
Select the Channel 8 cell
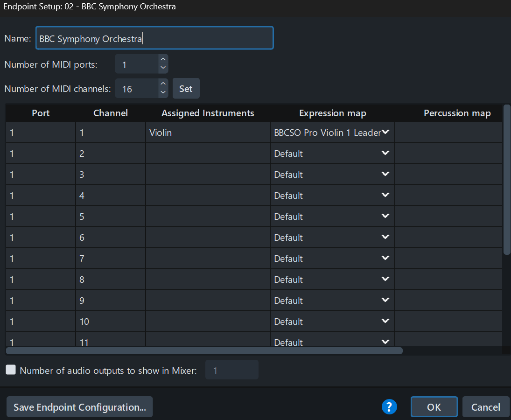pos(111,279)
